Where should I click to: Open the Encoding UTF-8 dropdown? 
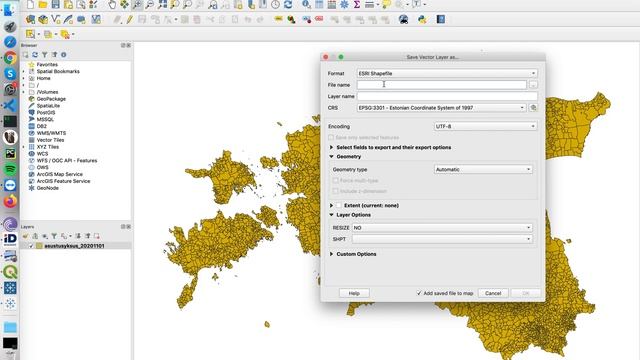click(485, 127)
